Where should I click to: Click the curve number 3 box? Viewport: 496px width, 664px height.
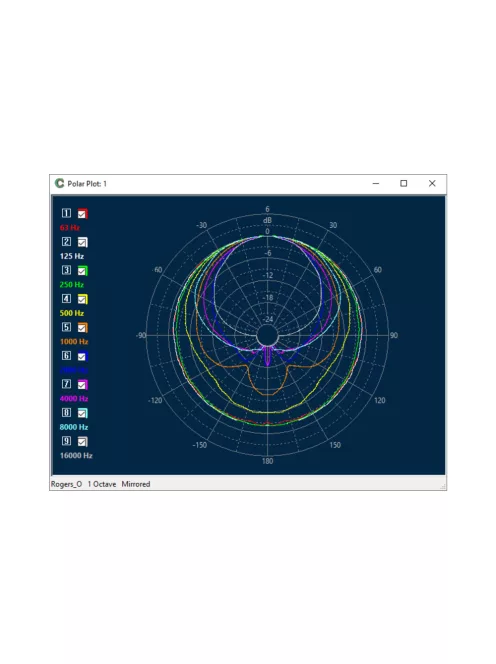coord(67,270)
